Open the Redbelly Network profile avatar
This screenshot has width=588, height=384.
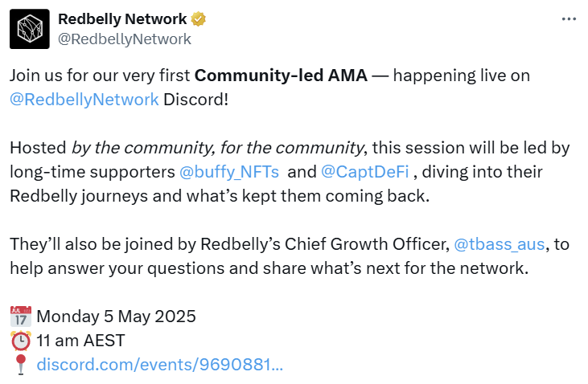(x=30, y=29)
